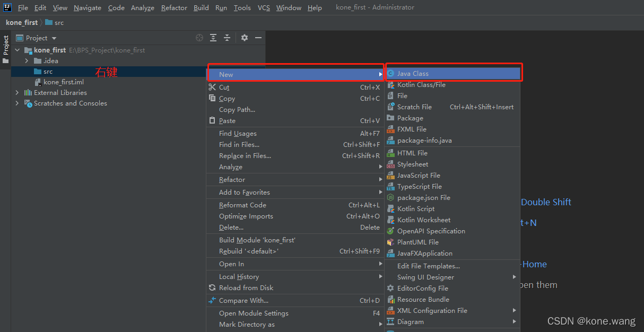
Task: Open the Tools menu
Action: pos(242,8)
